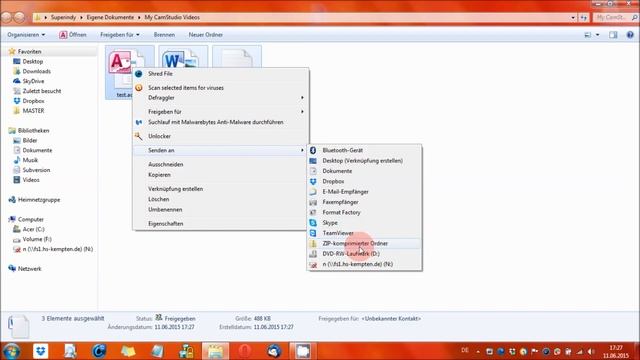Select Desktop in Favoriten
Screen dimensions: 640x360
[33, 62]
